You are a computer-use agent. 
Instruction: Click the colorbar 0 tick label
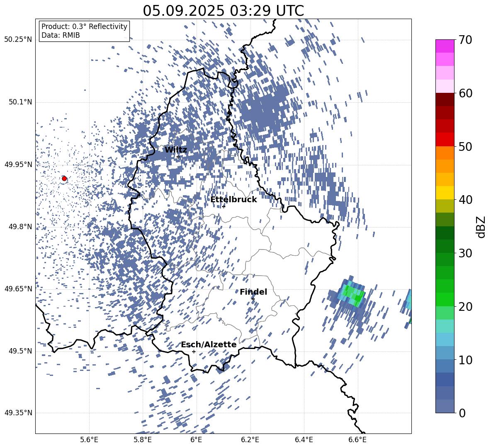click(462, 413)
